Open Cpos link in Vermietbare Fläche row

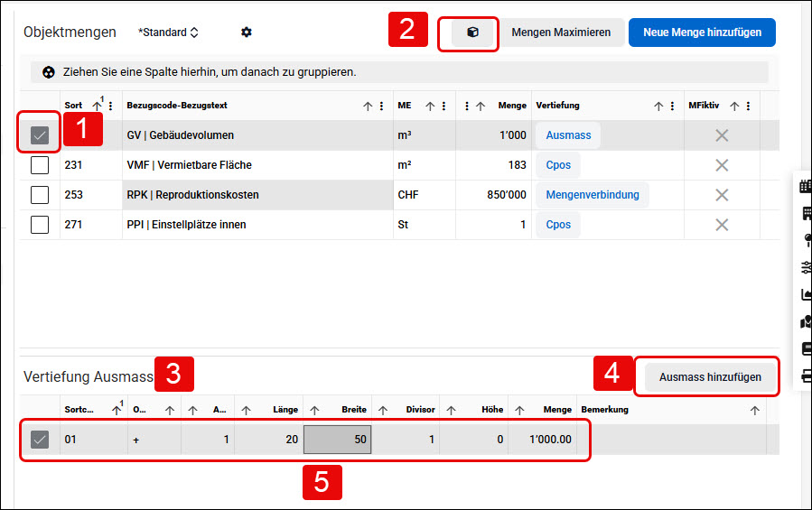pyautogui.click(x=558, y=165)
